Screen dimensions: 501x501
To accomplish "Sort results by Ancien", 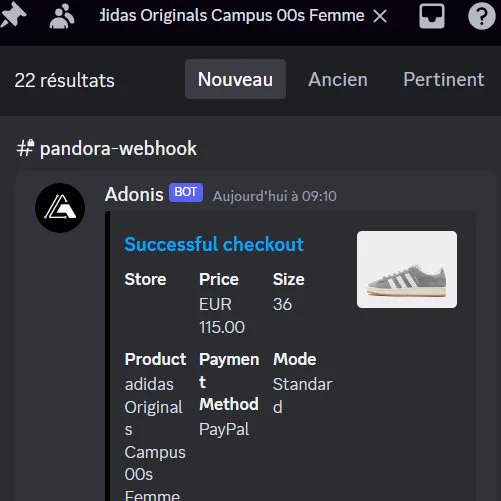I will 338,79.
